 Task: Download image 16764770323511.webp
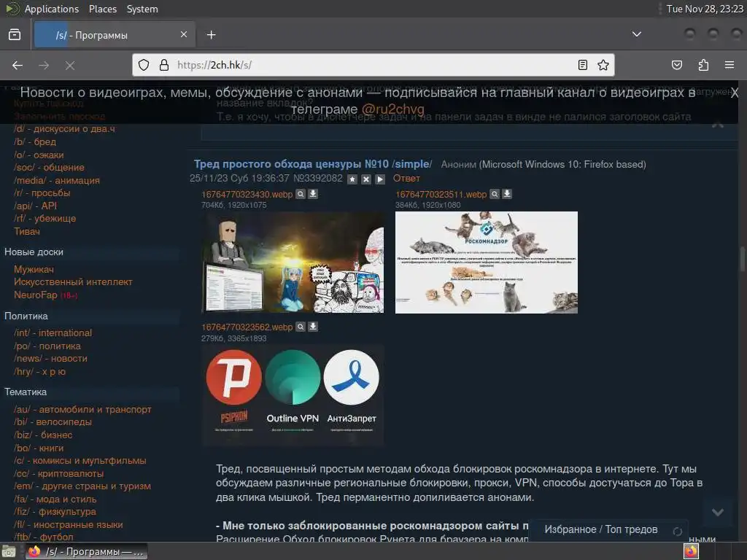tap(507, 194)
